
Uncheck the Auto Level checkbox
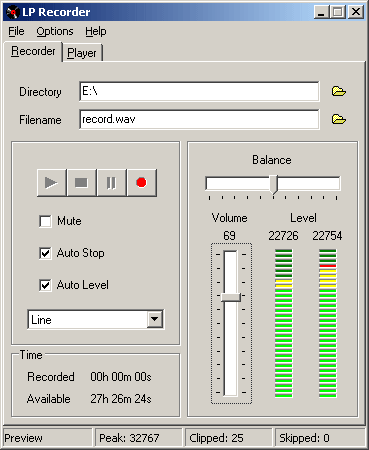(45, 285)
